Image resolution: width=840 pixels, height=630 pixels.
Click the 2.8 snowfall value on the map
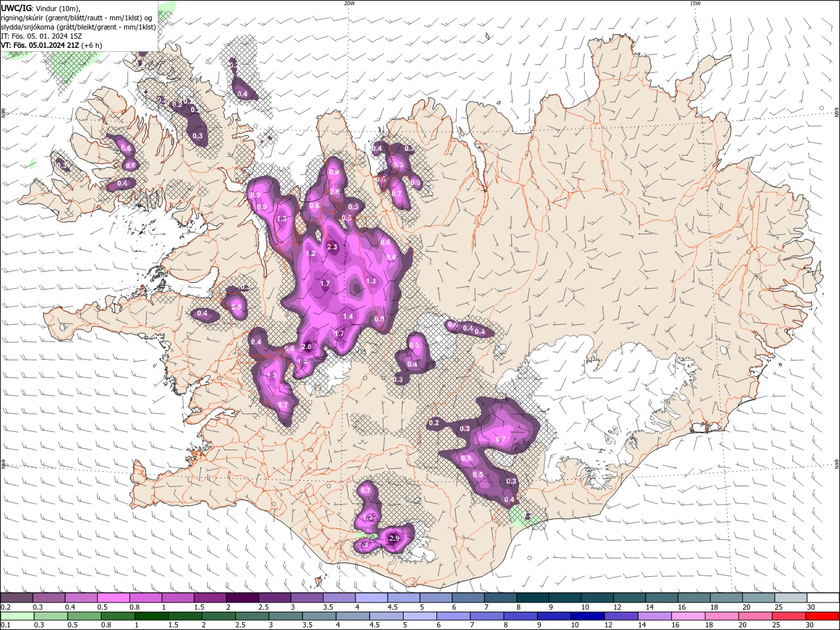pos(306,346)
